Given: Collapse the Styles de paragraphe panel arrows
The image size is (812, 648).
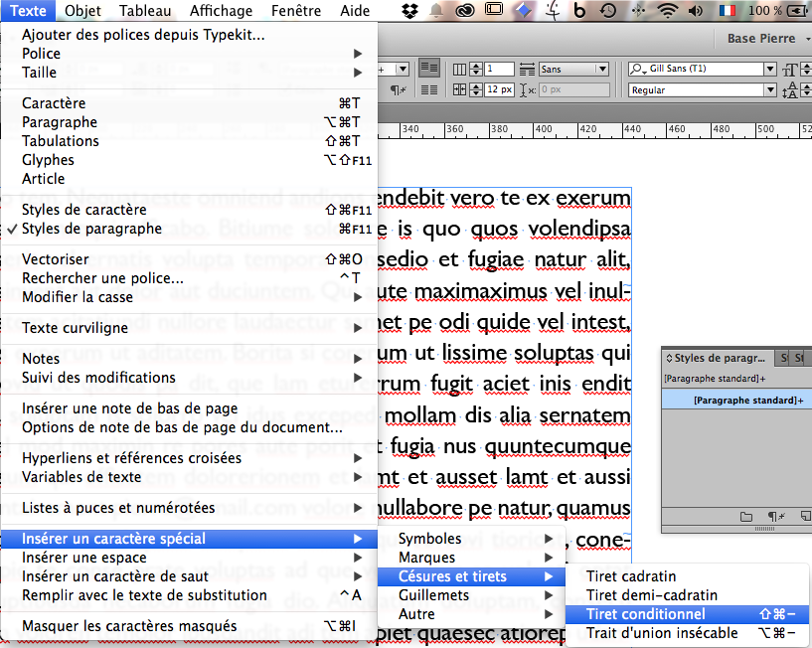Looking at the screenshot, I should [x=669, y=358].
